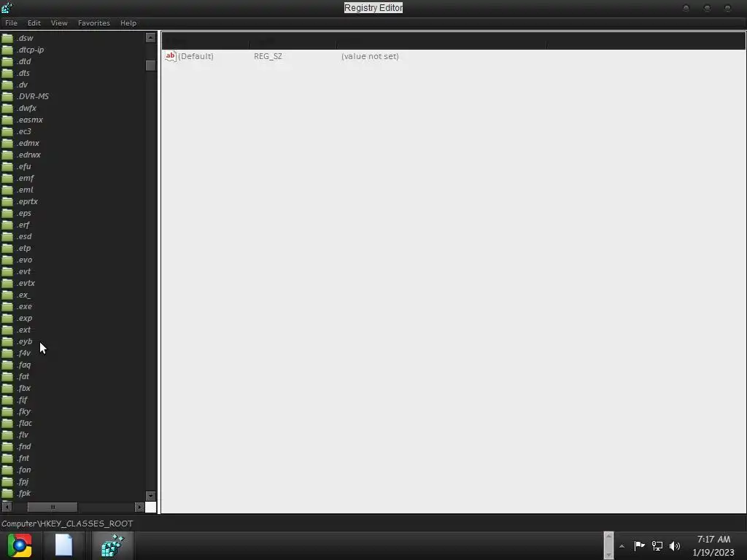
Task: Click the tree vertical scrollbar thumb
Action: coord(150,65)
